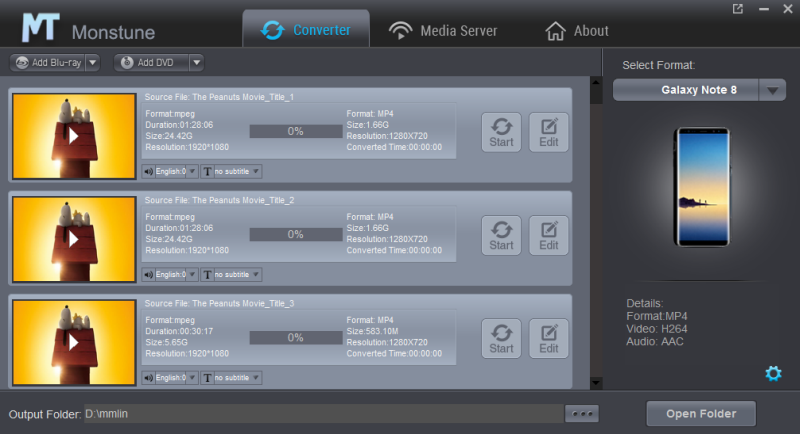Open subtitle selector for Title_2

pos(232,275)
